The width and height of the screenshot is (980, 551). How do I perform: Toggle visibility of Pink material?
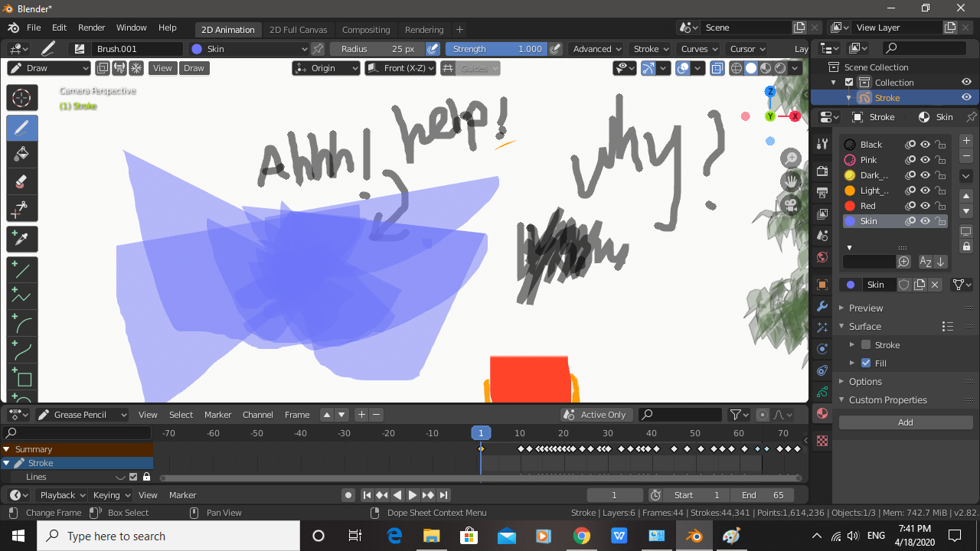[x=925, y=160]
